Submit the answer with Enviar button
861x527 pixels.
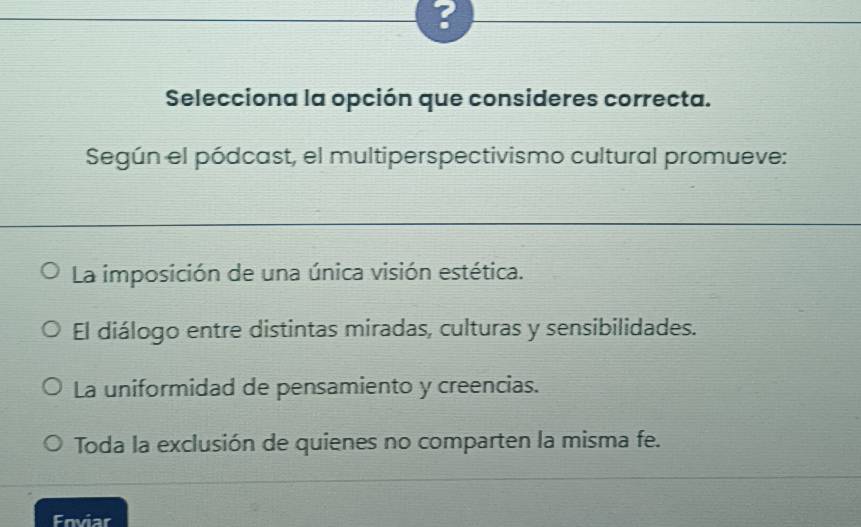click(81, 513)
